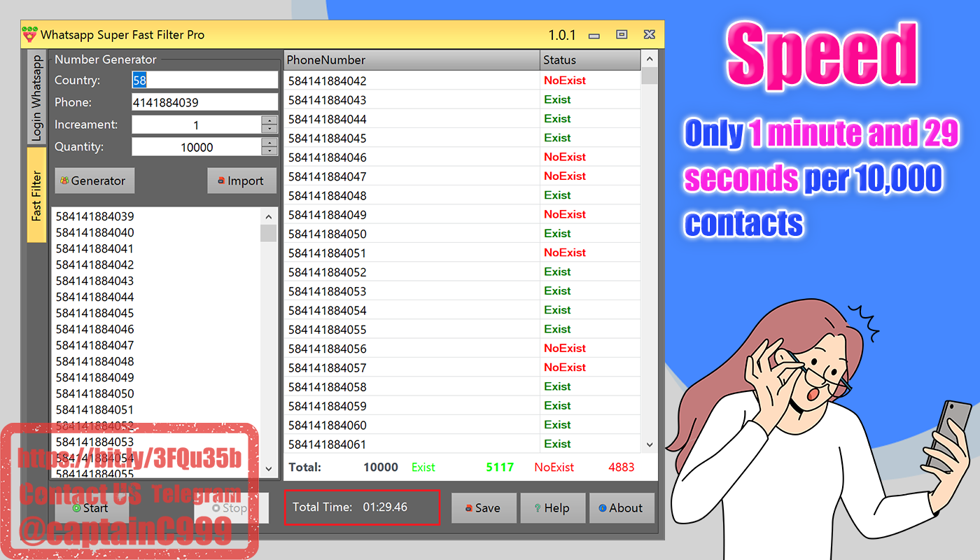This screenshot has height=560, width=980.
Task: Click the Phone number input field
Action: 205,102
